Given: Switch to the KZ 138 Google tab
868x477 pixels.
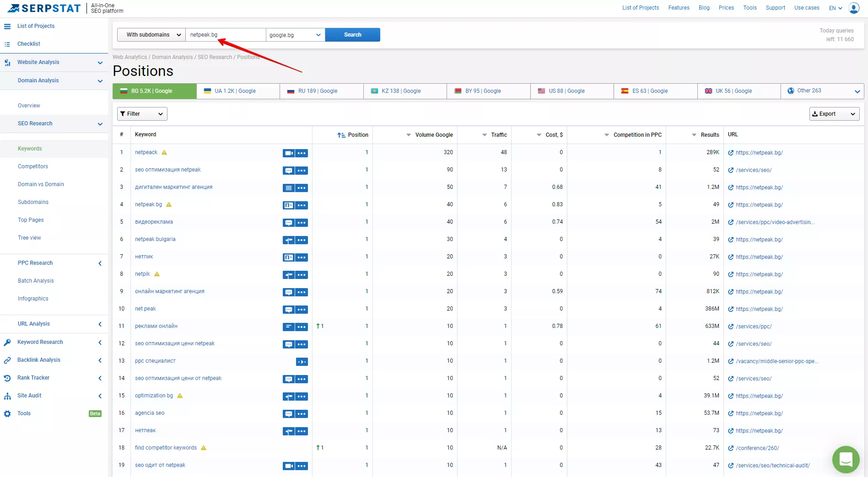Looking at the screenshot, I should point(405,91).
